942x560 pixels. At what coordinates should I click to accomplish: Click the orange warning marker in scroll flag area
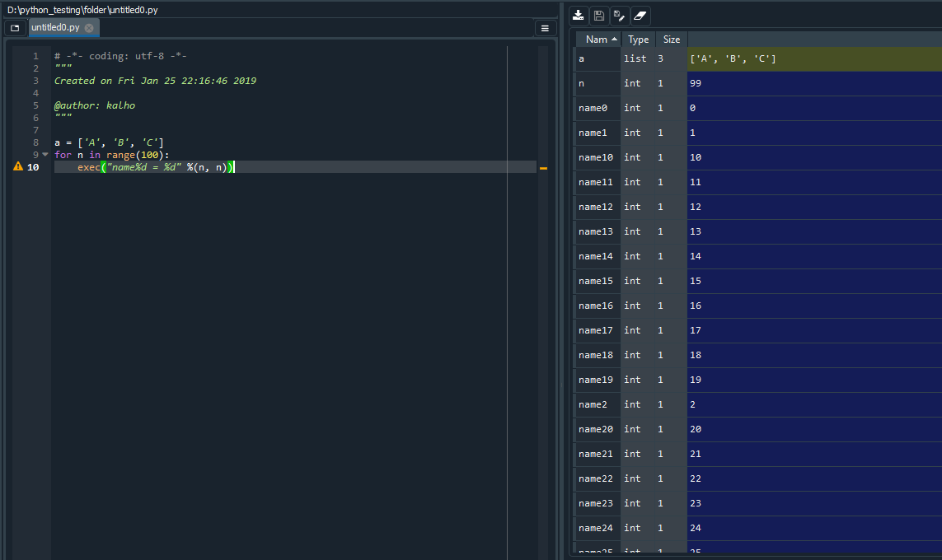[x=543, y=168]
